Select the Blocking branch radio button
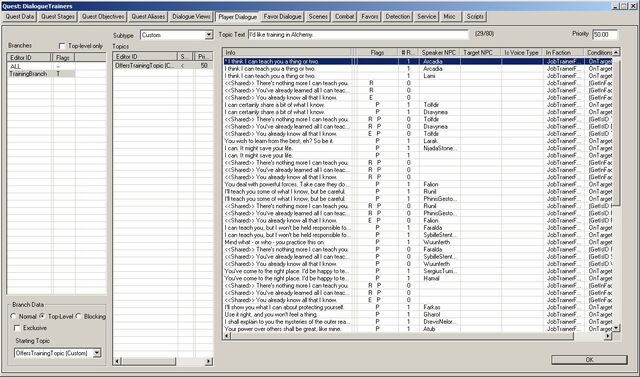The width and height of the screenshot is (640, 377). pos(78,317)
